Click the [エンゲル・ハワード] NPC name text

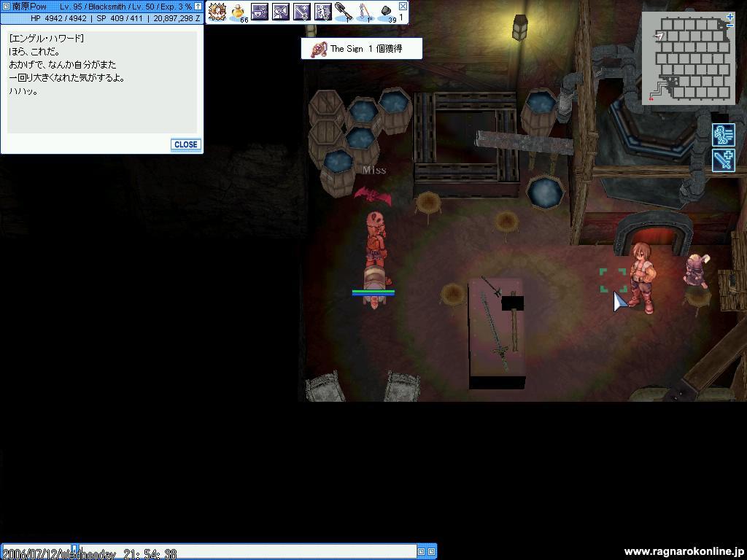pos(46,39)
